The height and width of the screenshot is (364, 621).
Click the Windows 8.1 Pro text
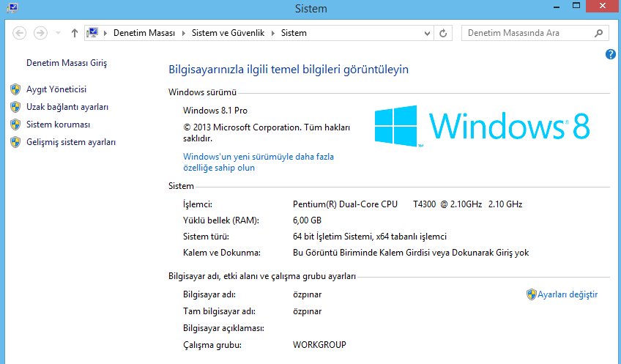click(x=215, y=111)
